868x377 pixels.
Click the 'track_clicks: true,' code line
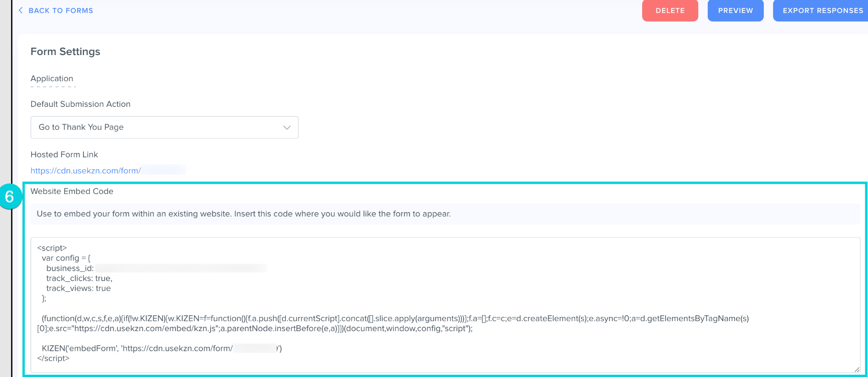(79, 278)
